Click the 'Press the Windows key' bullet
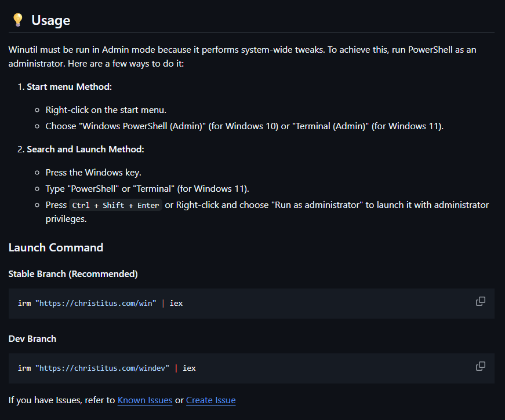 pyautogui.click(x=93, y=173)
